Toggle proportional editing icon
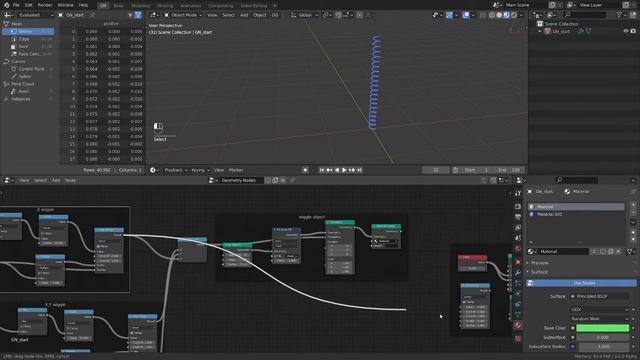This screenshot has height=360, width=640. coord(360,15)
